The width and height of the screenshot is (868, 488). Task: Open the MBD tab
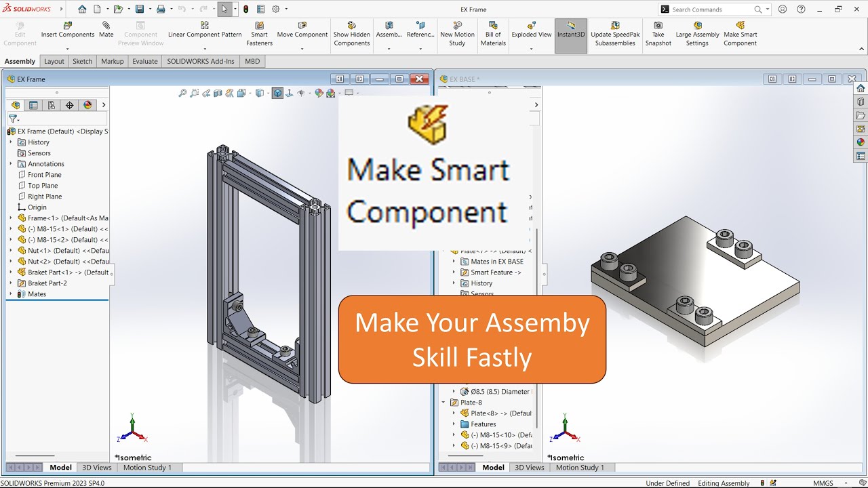[x=252, y=61]
